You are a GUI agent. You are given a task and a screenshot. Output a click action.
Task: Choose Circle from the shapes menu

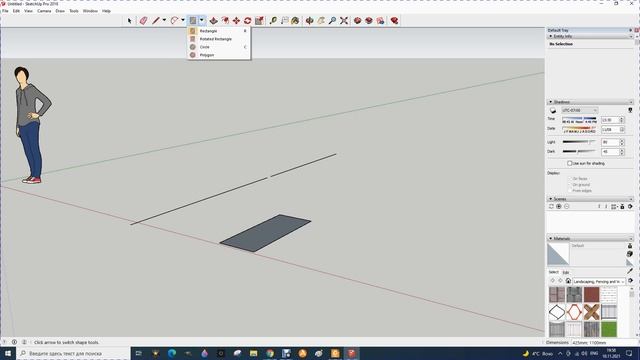219,47
